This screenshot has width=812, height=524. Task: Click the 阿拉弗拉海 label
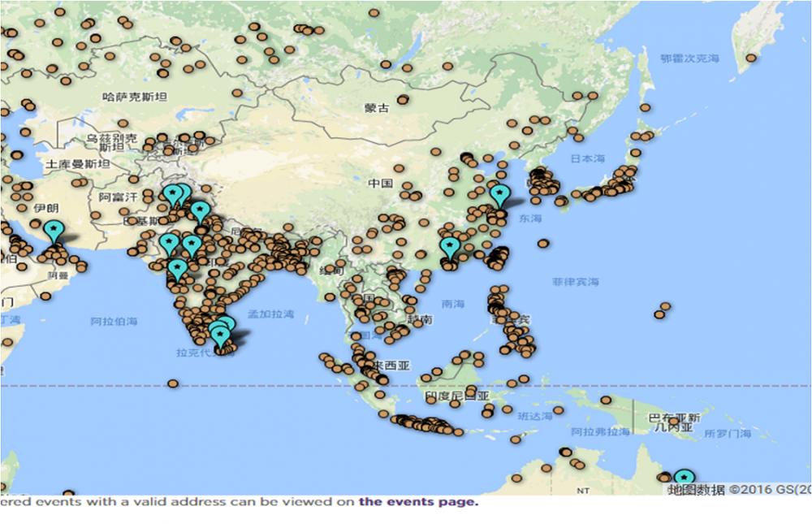pyautogui.click(x=601, y=431)
